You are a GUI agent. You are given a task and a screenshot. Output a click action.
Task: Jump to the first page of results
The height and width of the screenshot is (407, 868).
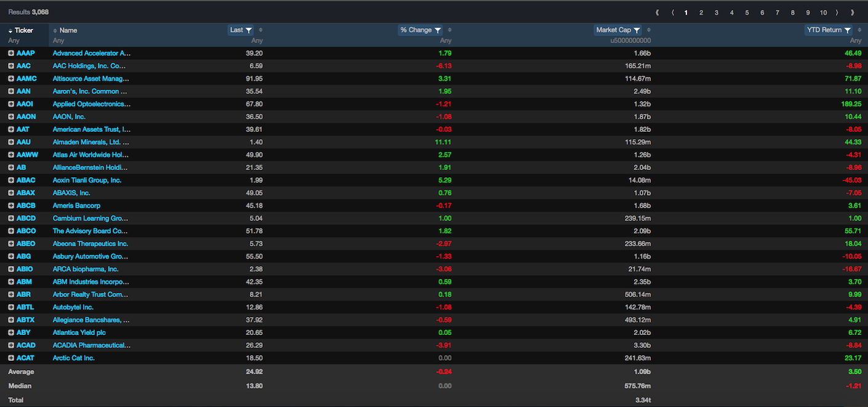(x=657, y=12)
